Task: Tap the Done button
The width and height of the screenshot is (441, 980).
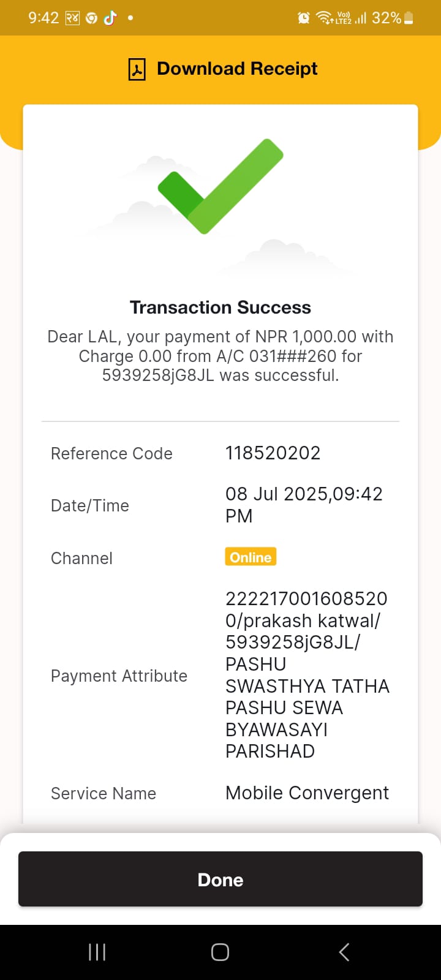Action: point(221,879)
